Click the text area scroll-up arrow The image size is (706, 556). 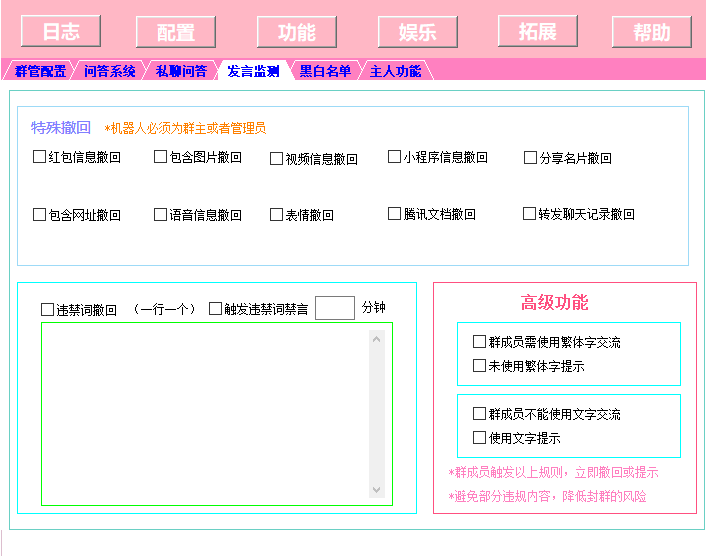377,338
